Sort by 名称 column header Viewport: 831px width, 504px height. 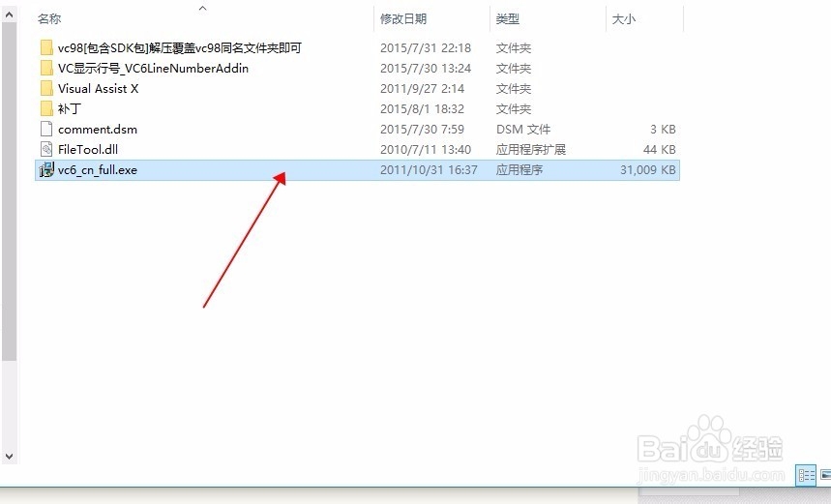tap(49, 19)
